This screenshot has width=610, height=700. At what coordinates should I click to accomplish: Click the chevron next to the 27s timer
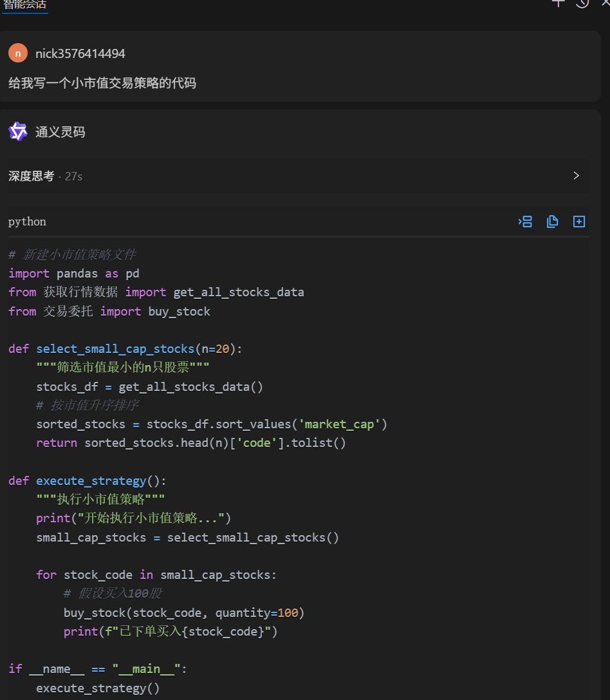click(576, 175)
